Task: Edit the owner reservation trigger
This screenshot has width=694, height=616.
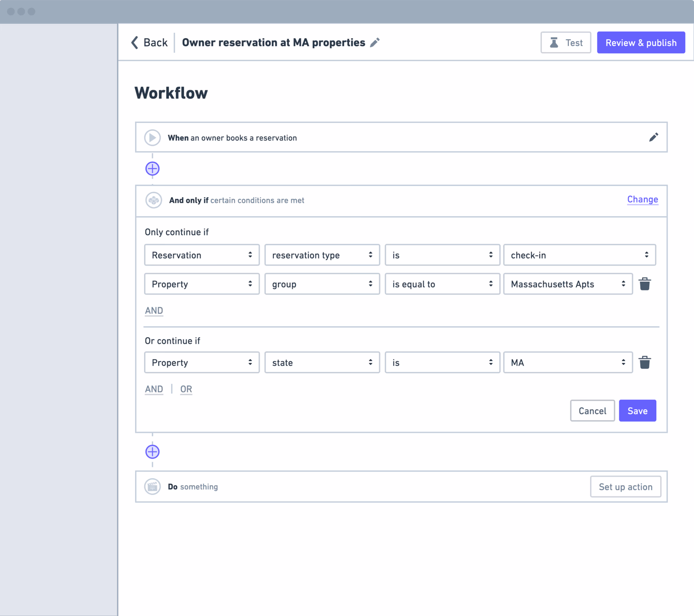Action: [x=653, y=137]
